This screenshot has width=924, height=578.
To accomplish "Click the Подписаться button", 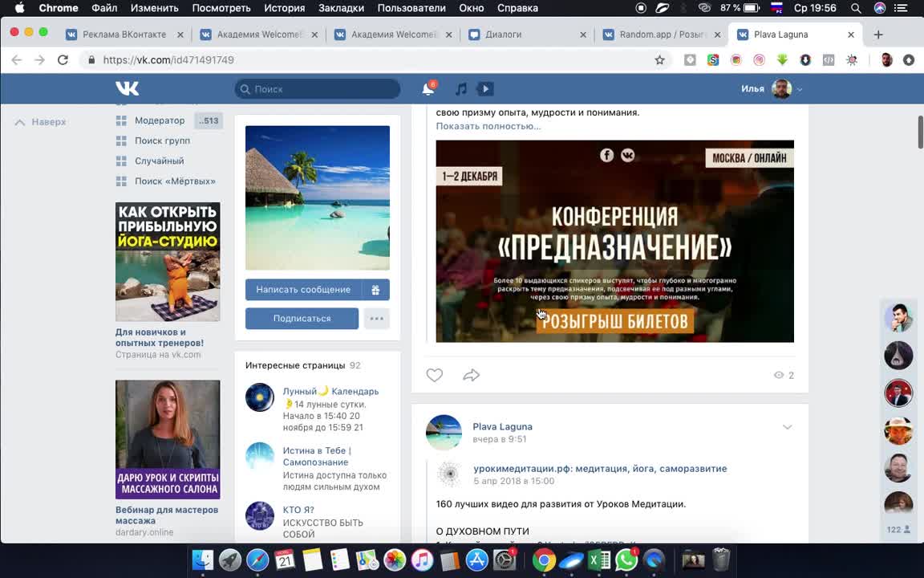I will click(x=302, y=318).
